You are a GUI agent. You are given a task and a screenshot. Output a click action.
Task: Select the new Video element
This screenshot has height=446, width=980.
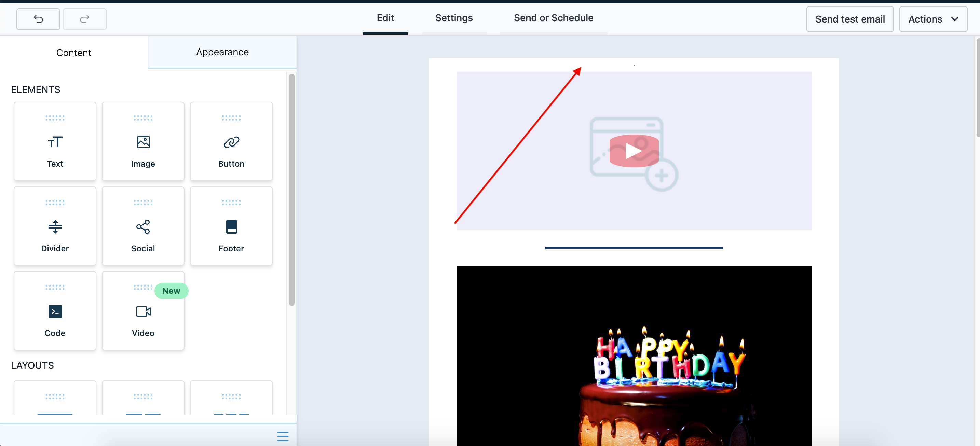[143, 311]
